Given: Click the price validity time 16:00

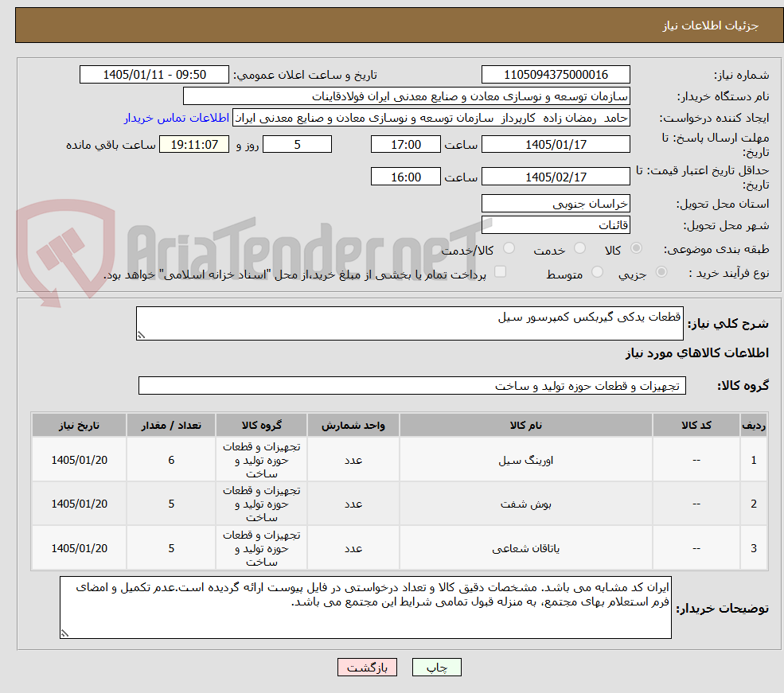Looking at the screenshot, I should tap(405, 177).
